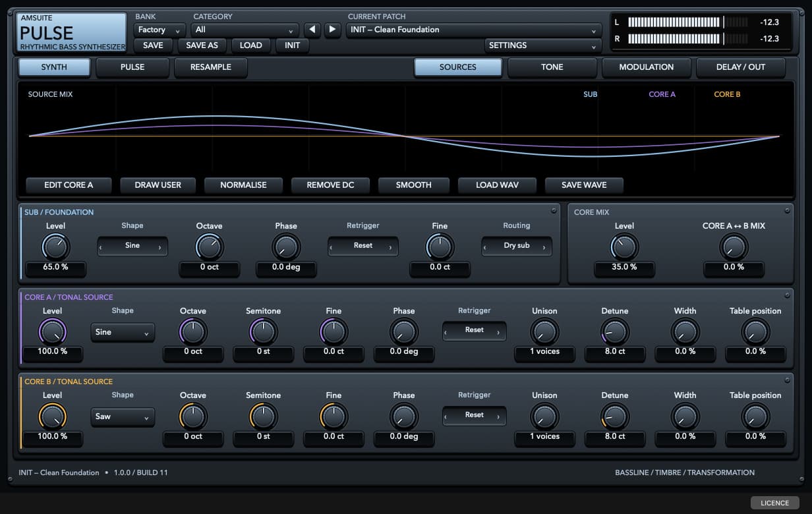This screenshot has height=514, width=812.
Task: Click EDIT CORE A button
Action: (69, 185)
